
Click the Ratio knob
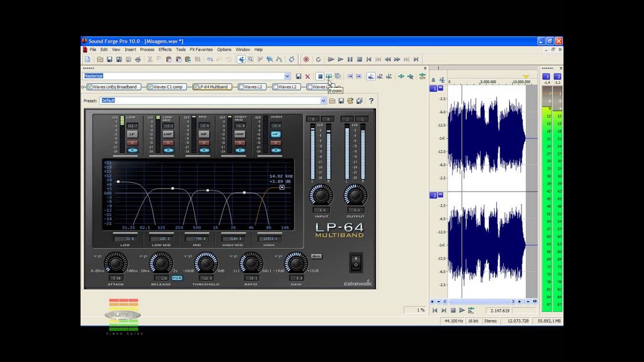(251, 263)
